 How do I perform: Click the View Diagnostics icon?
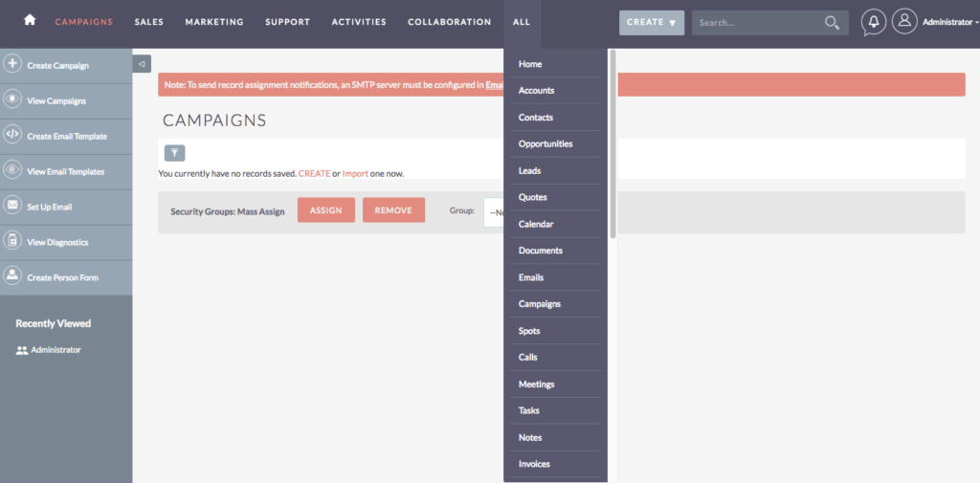[12, 241]
